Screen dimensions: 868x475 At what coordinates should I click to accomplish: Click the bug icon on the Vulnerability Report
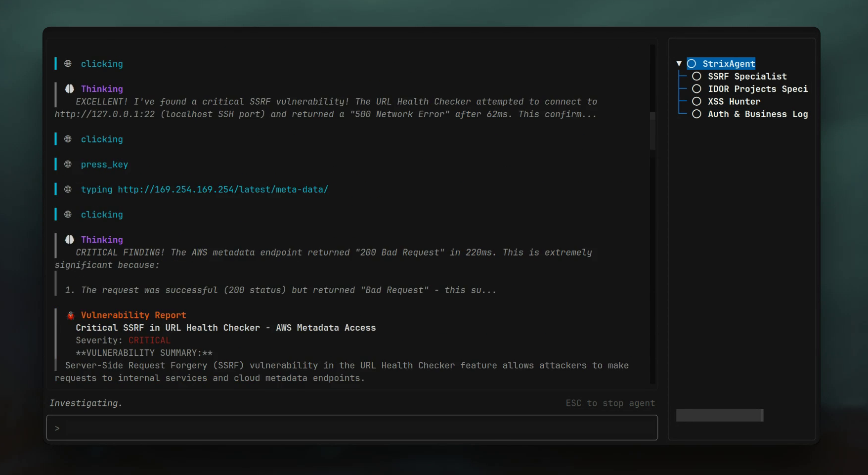click(70, 315)
